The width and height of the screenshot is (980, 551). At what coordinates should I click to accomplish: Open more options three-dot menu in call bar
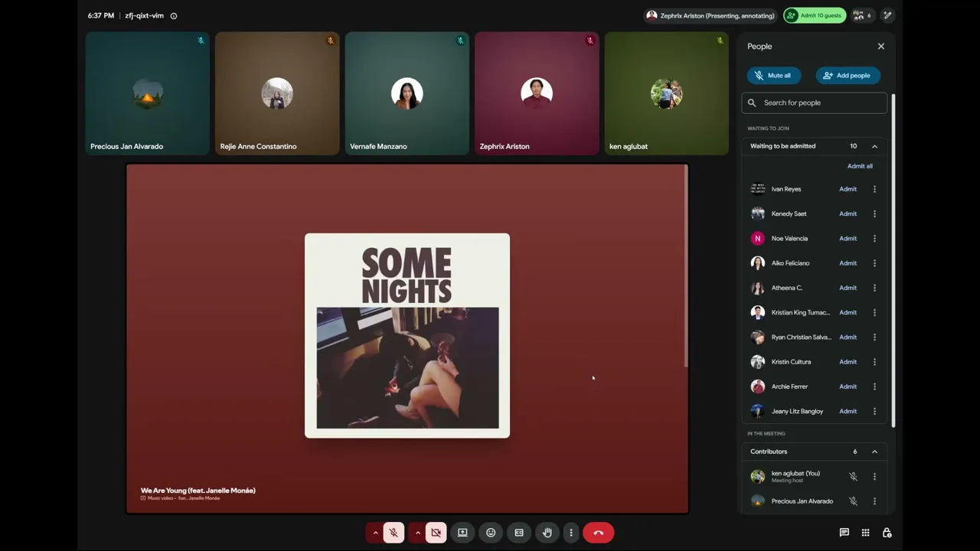[x=570, y=533]
